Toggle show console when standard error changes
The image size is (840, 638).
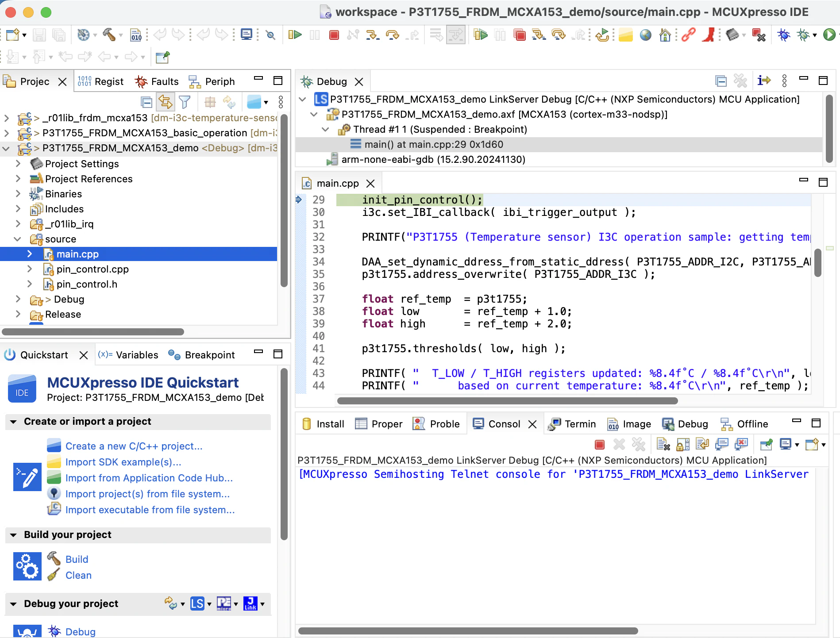[x=741, y=444]
